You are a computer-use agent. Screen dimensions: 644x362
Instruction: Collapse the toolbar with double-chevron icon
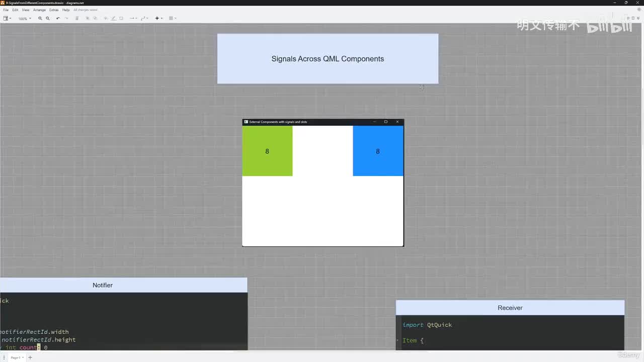point(638,18)
